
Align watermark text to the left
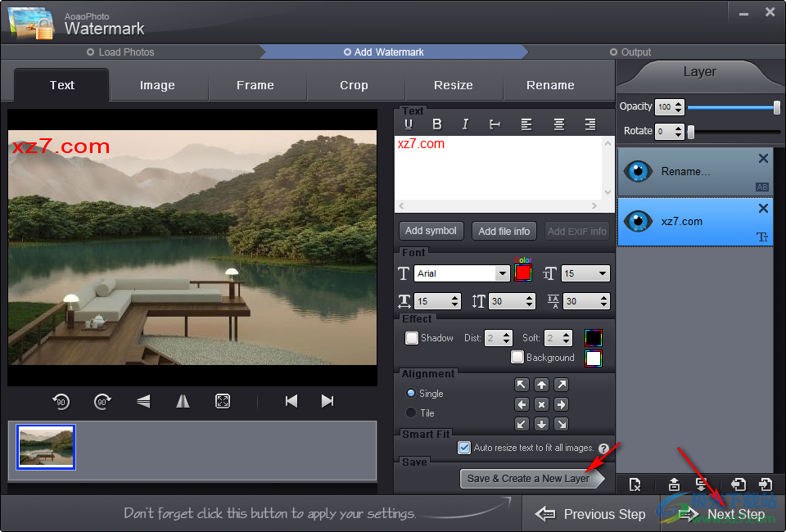tap(526, 124)
